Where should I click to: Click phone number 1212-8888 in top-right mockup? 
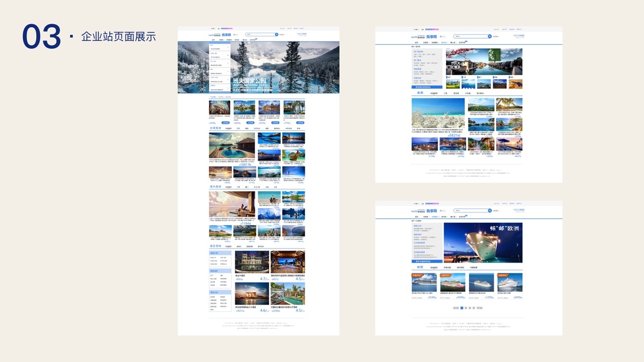click(518, 36)
